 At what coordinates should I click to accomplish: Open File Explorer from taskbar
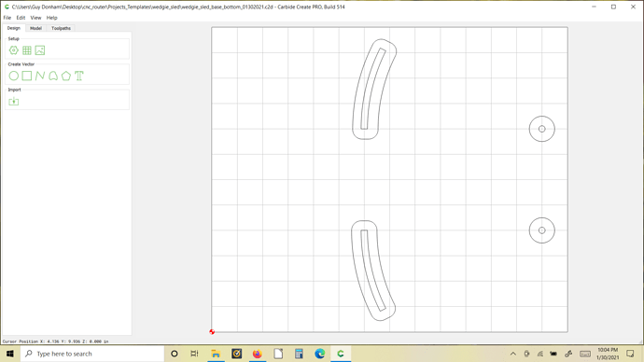tap(216, 354)
